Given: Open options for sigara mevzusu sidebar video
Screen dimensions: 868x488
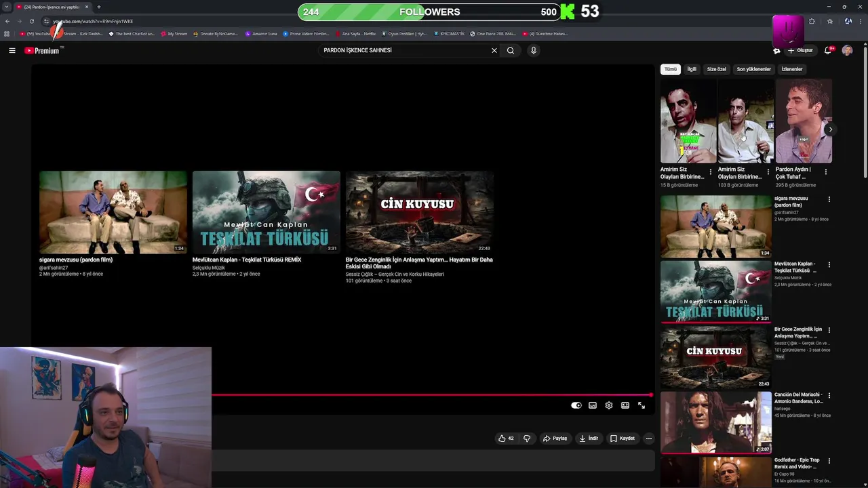Looking at the screenshot, I should point(829,199).
